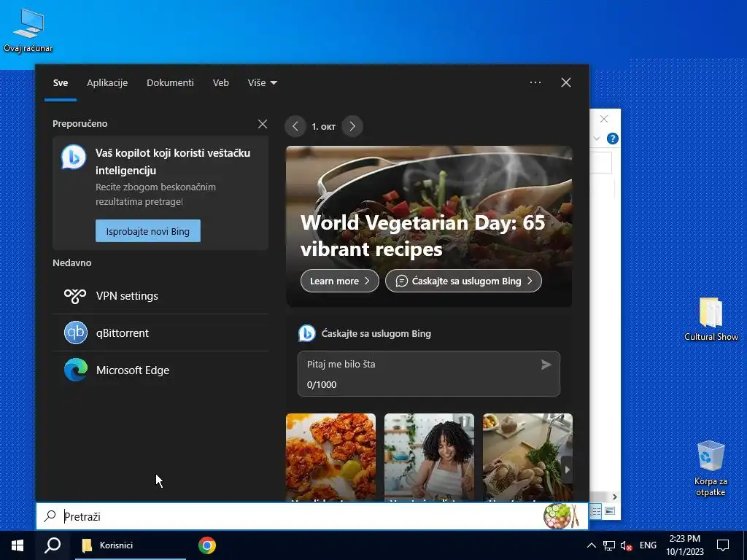Viewport: 747px width, 560px height.
Task: Switch to the Veb tab
Action: pos(220,83)
